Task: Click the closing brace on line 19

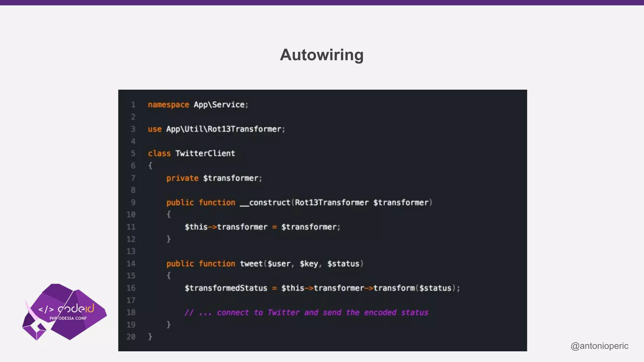Action: (x=169, y=325)
